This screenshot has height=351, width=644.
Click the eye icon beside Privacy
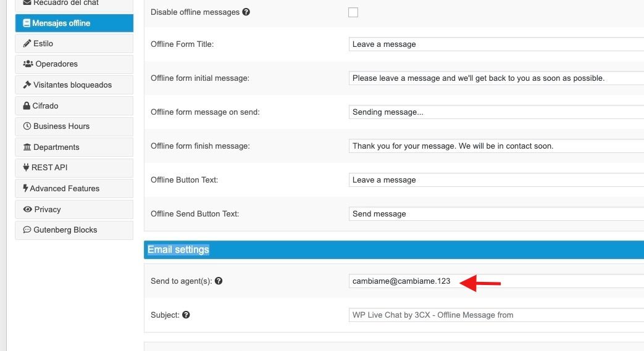point(28,209)
